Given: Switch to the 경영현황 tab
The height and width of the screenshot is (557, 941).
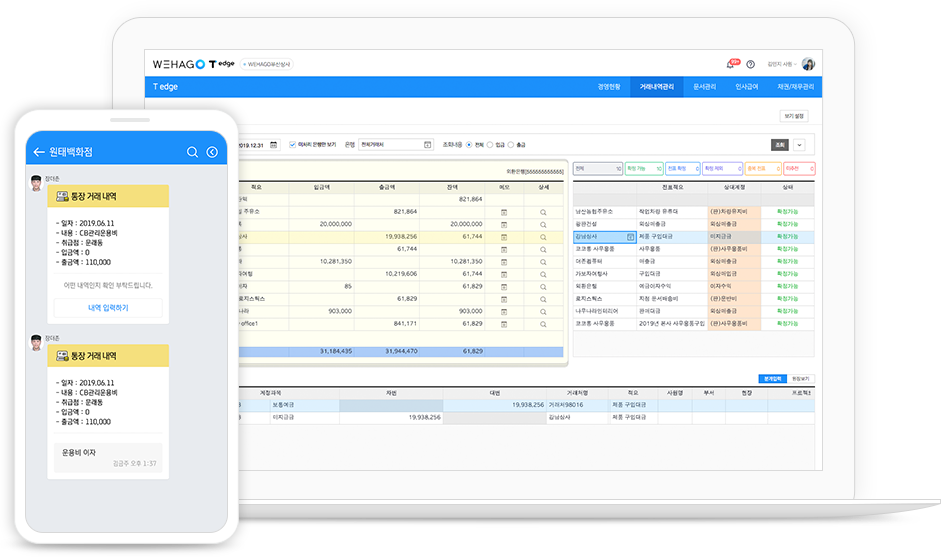Looking at the screenshot, I should (x=609, y=87).
